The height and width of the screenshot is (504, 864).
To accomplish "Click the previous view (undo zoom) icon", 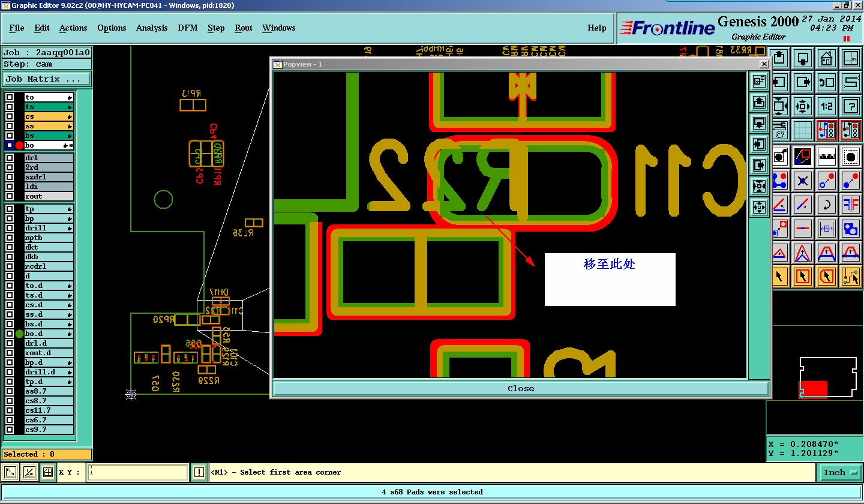I will (x=826, y=82).
